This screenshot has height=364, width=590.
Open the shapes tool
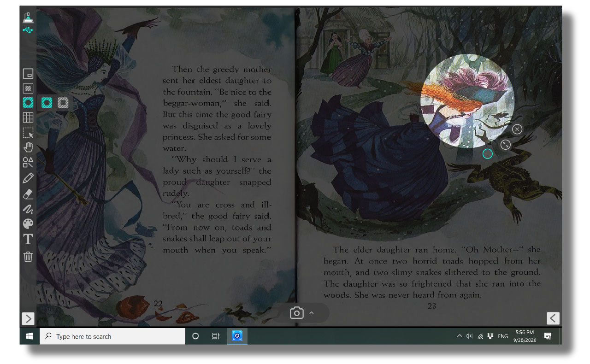28,162
